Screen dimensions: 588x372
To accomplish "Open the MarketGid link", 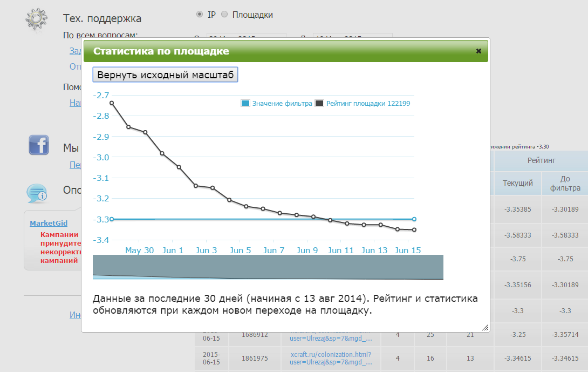I will (x=49, y=224).
